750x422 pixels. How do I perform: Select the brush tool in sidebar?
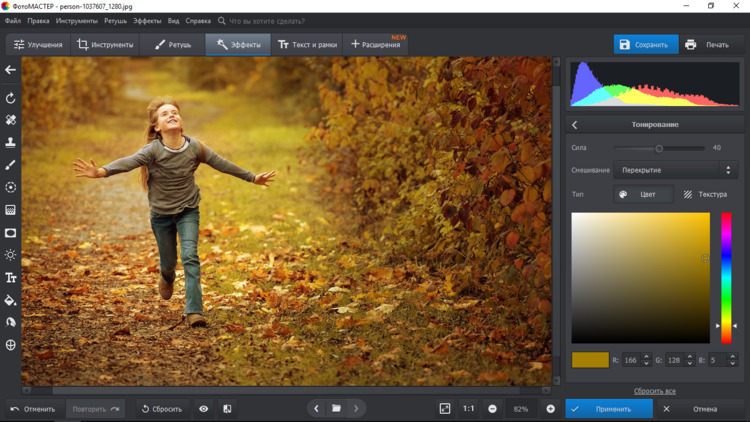point(11,165)
